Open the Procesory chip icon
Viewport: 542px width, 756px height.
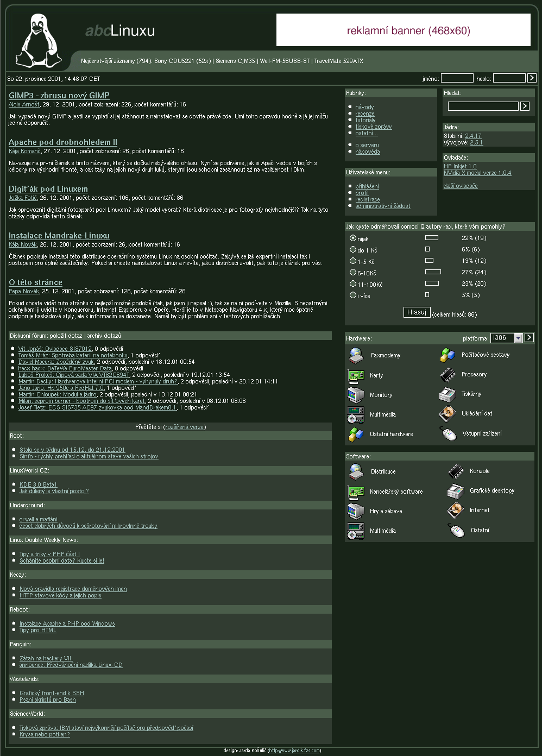pos(448,375)
